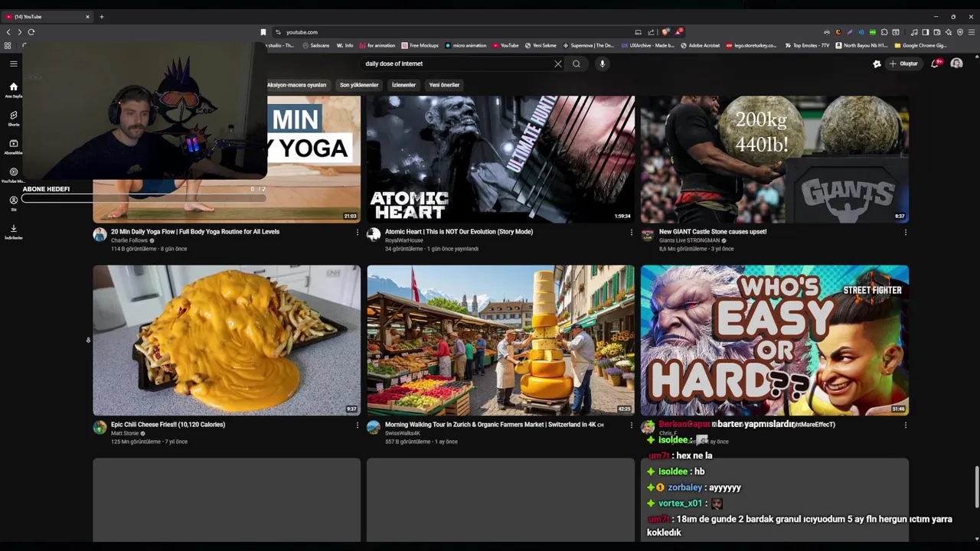Click the bookmark icon beside address bar
The image size is (980, 551).
click(x=263, y=32)
